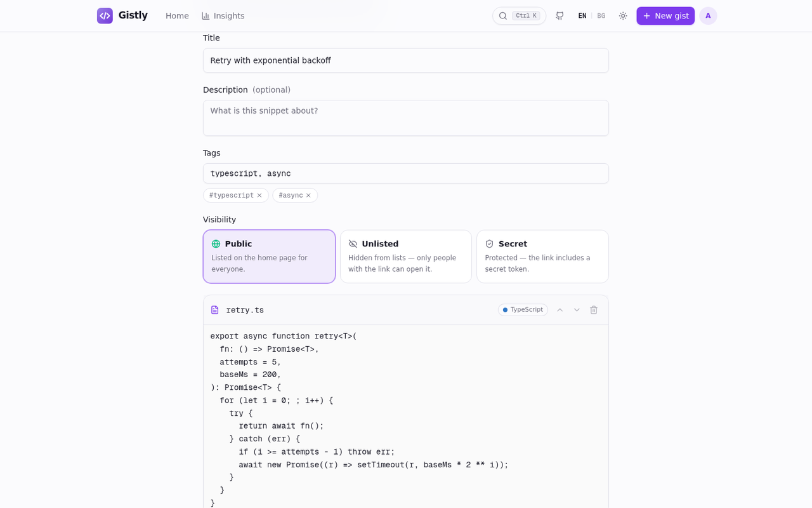Delete the retry.ts file
The height and width of the screenshot is (508, 812).
click(594, 310)
